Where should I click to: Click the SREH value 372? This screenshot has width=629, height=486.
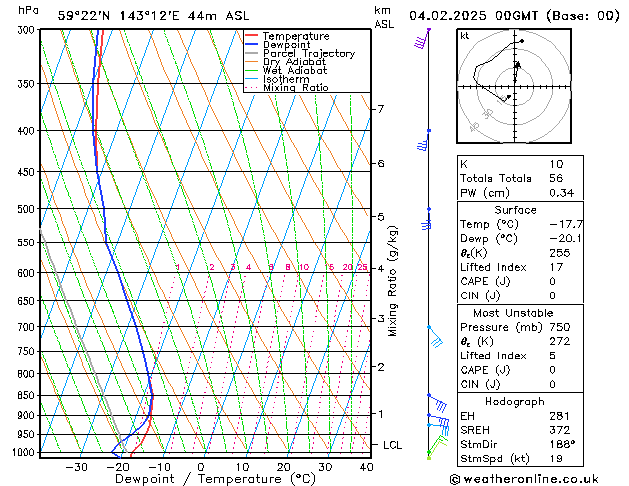[560, 430]
